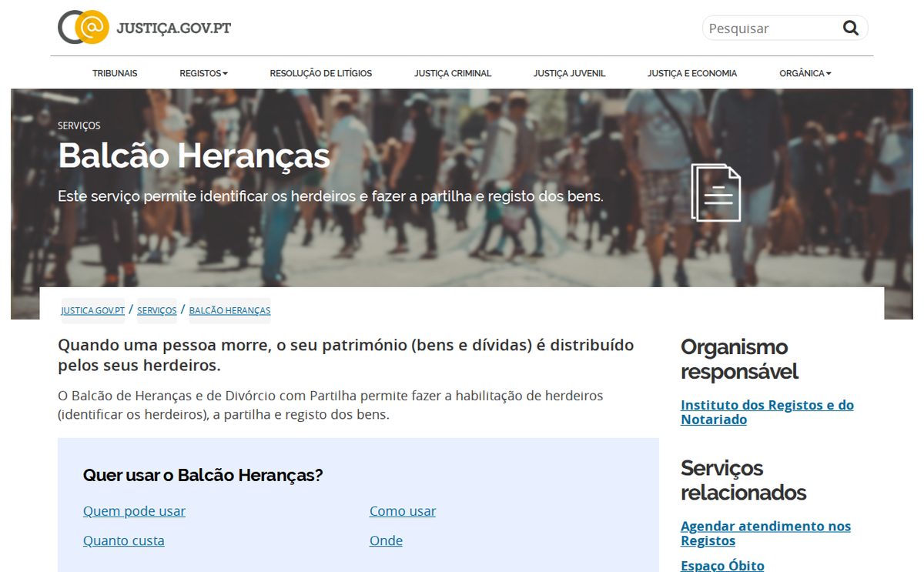This screenshot has width=924, height=572.
Task: Click the JUSTICA.GOV.PT breadcrumb link
Action: tap(92, 311)
